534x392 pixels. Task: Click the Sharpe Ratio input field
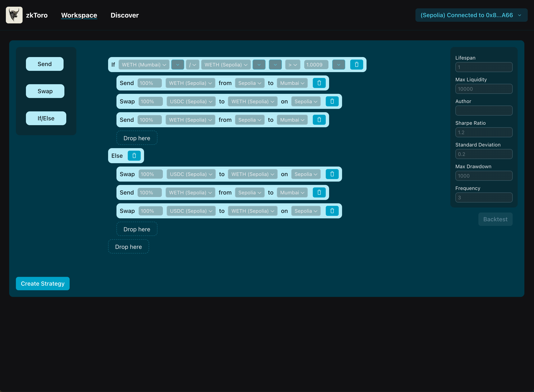(484, 132)
